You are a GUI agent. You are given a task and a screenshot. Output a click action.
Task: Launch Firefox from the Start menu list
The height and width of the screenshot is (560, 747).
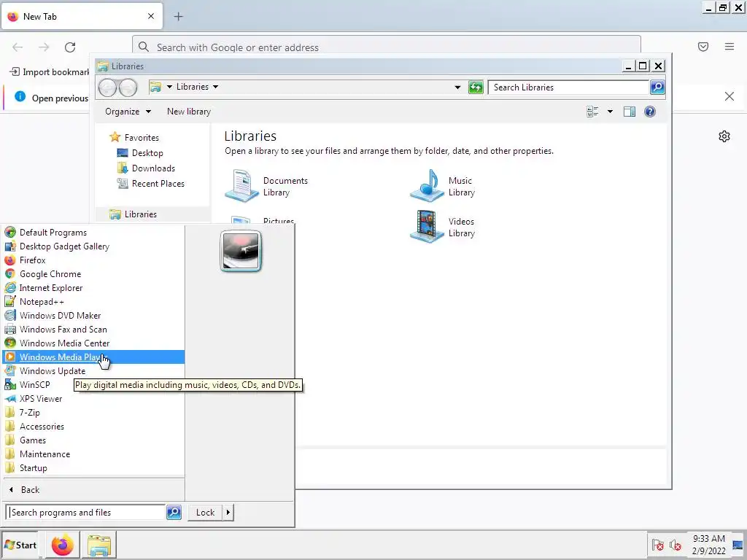(93, 260)
